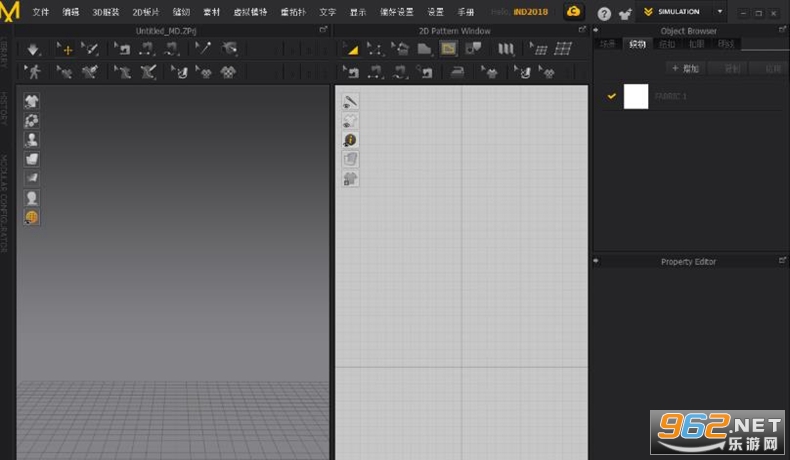
Task: Open the 虚拟模特 menu
Action: click(x=250, y=12)
